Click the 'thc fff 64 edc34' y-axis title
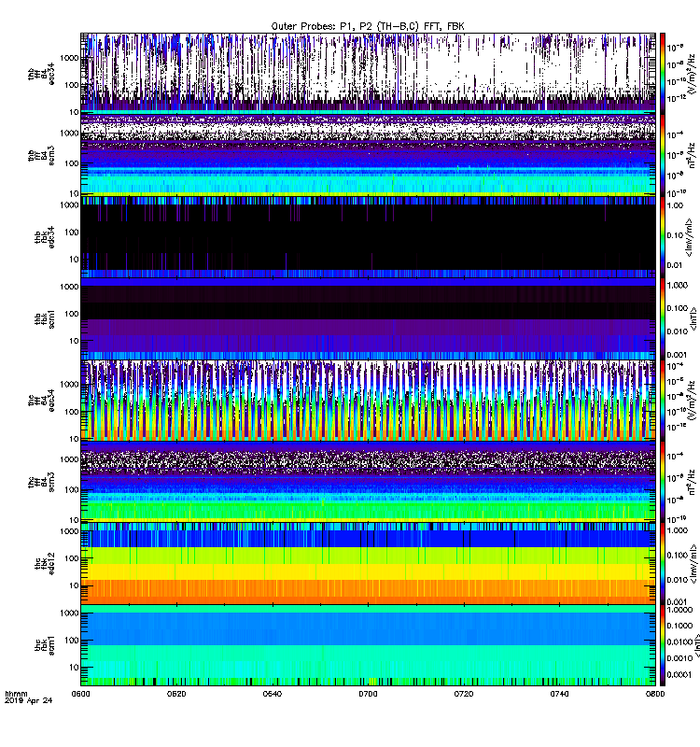Image resolution: width=700 pixels, height=747 pixels. (41, 401)
